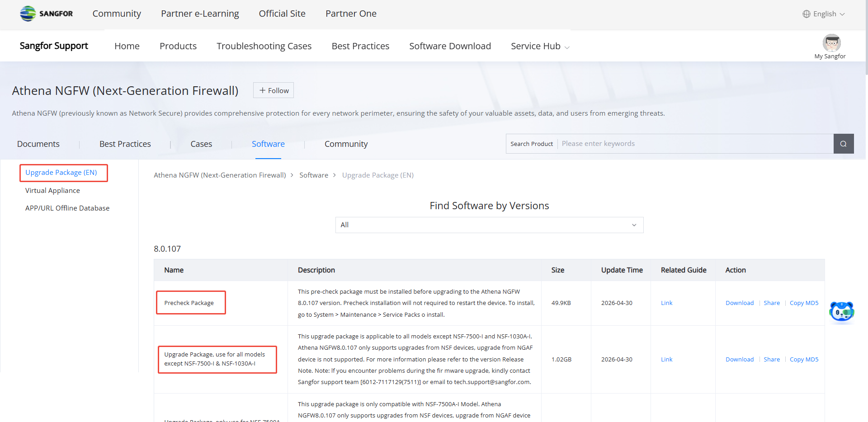Select APP/URL Offline Database in sidebar
This screenshot has height=422, width=868.
(x=67, y=208)
